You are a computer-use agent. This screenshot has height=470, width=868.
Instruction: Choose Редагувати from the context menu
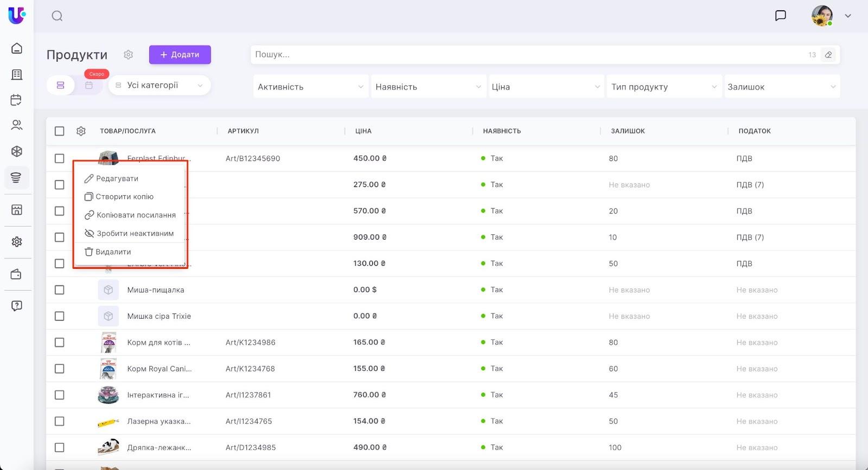[x=117, y=178]
